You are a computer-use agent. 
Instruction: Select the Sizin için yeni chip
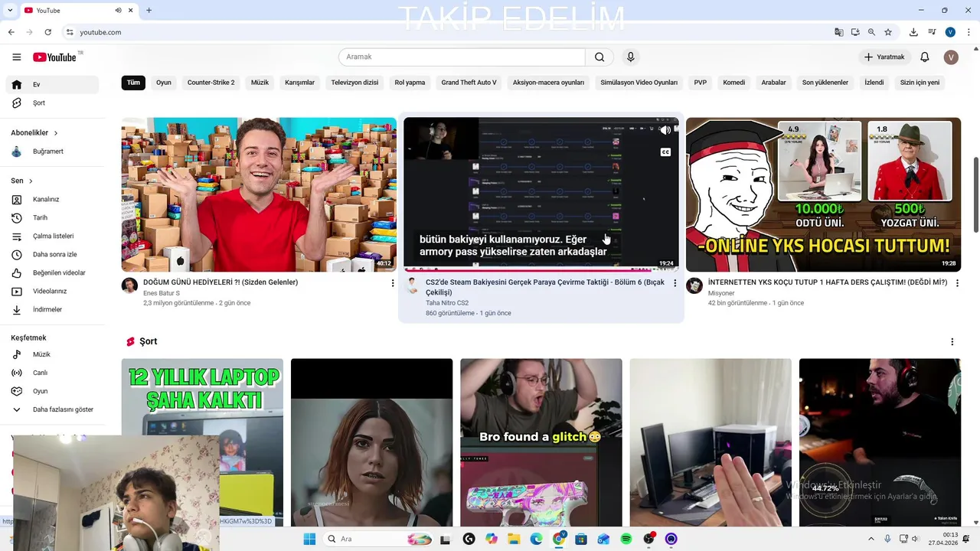920,83
